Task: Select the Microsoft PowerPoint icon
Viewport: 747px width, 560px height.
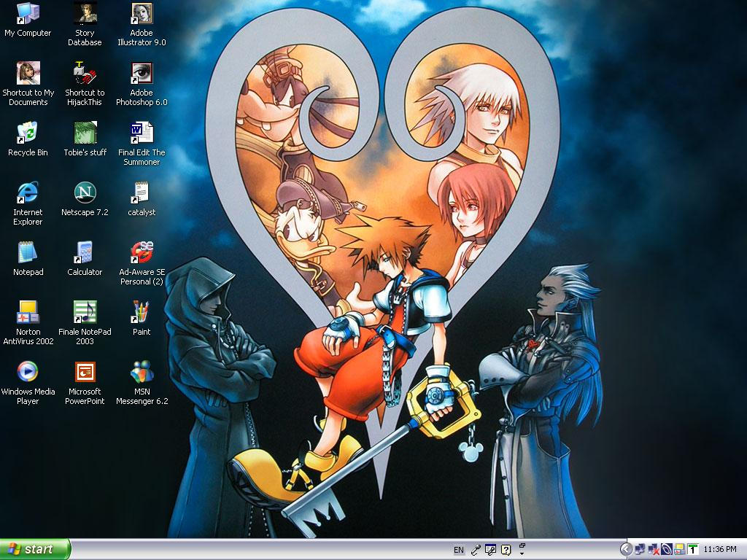Action: pos(85,383)
